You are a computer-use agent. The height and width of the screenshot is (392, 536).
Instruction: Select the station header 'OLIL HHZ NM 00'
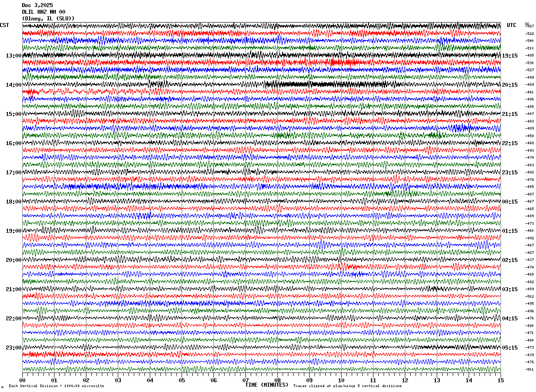coord(43,12)
